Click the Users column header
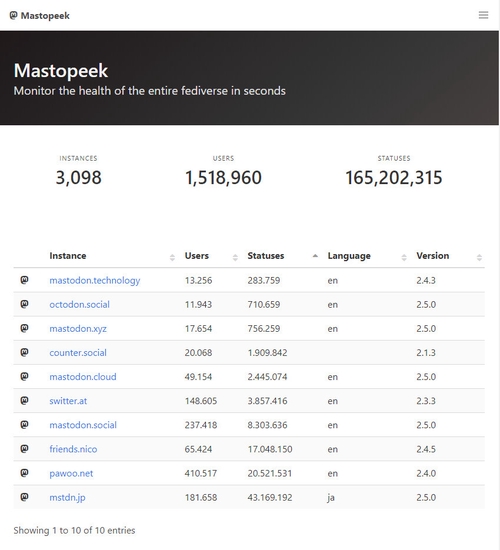This screenshot has height=550, width=500. click(196, 256)
